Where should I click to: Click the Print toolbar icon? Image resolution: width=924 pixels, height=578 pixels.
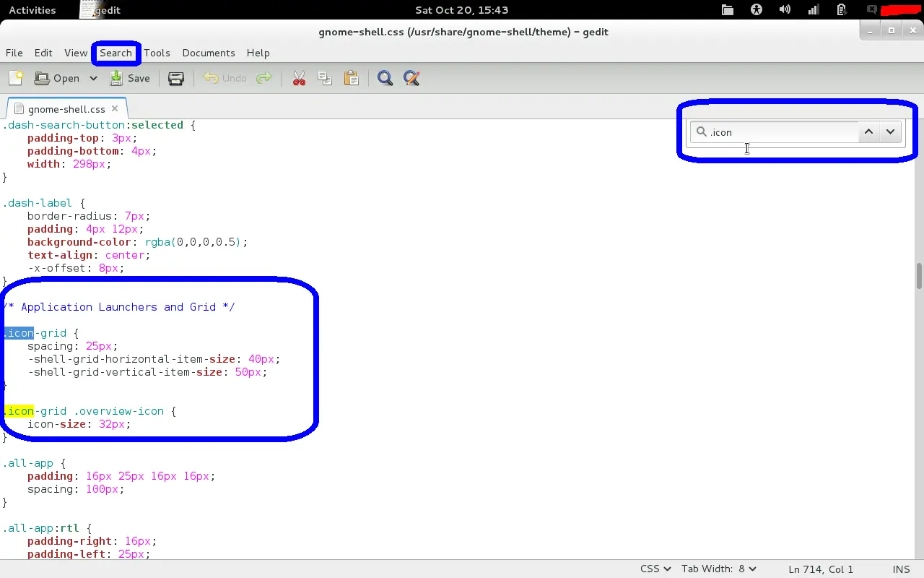coord(176,78)
